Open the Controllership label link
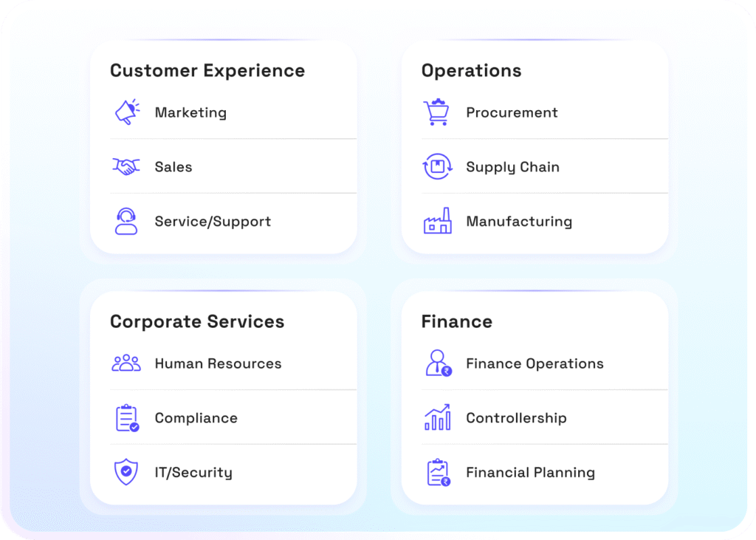This screenshot has height=540, width=756. click(516, 418)
